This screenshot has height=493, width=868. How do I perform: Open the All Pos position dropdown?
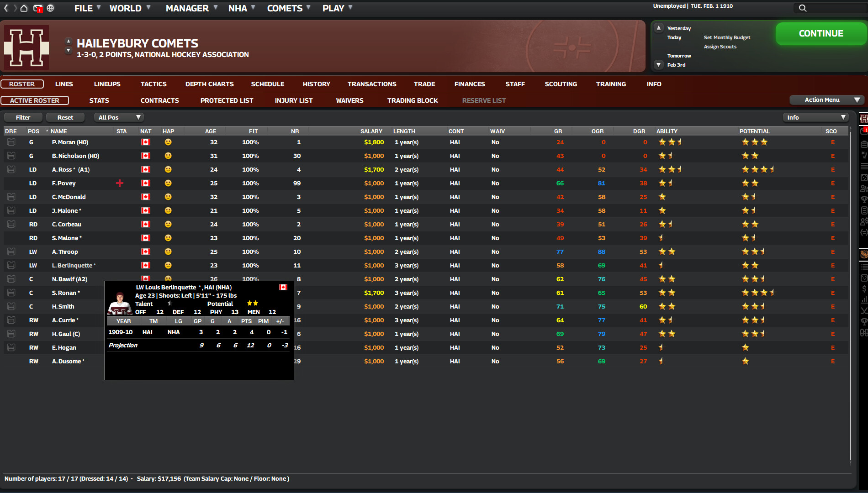119,117
